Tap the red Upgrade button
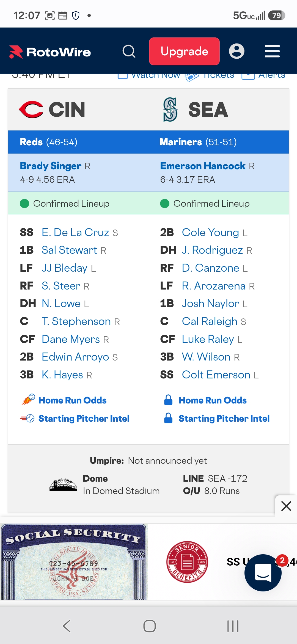The image size is (297, 644). click(184, 51)
